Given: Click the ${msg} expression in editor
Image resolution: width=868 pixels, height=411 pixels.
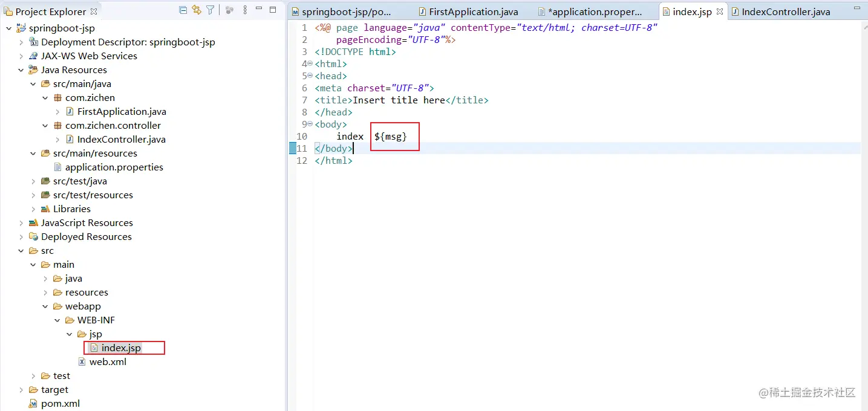Looking at the screenshot, I should click(x=390, y=137).
